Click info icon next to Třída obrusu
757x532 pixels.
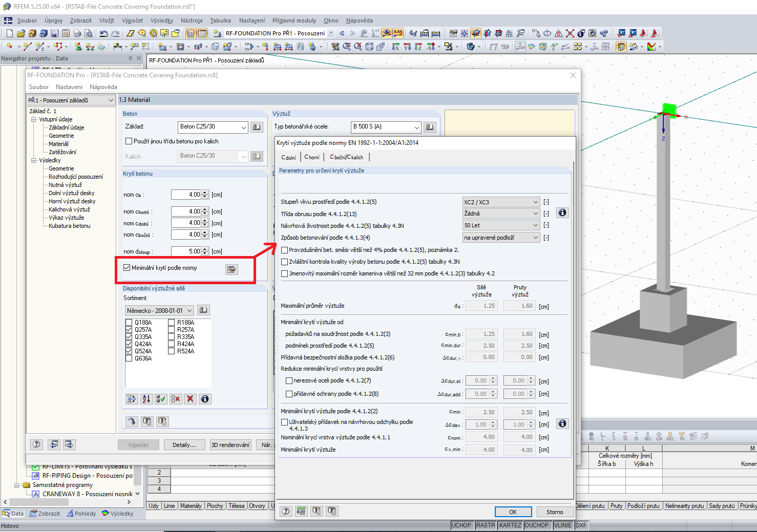click(x=562, y=213)
